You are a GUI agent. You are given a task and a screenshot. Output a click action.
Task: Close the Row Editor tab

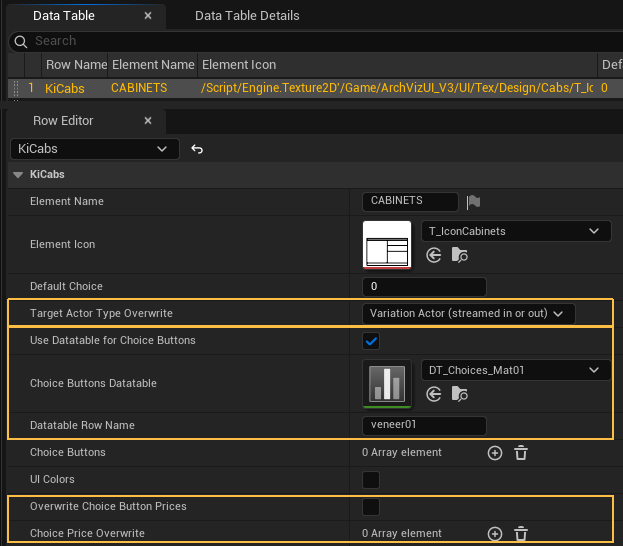(148, 121)
